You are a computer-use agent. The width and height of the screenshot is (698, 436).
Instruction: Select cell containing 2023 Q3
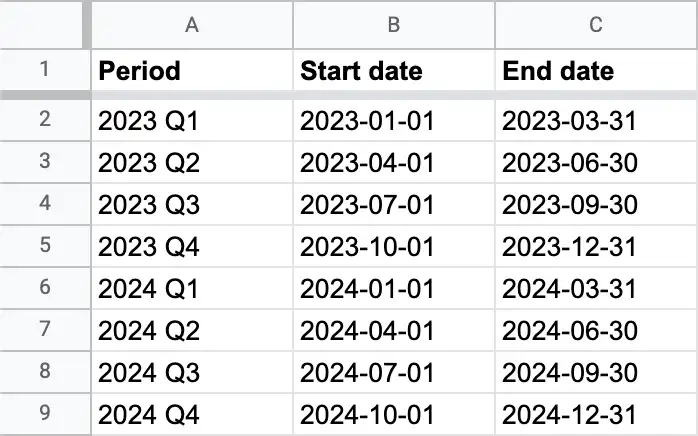coord(192,205)
